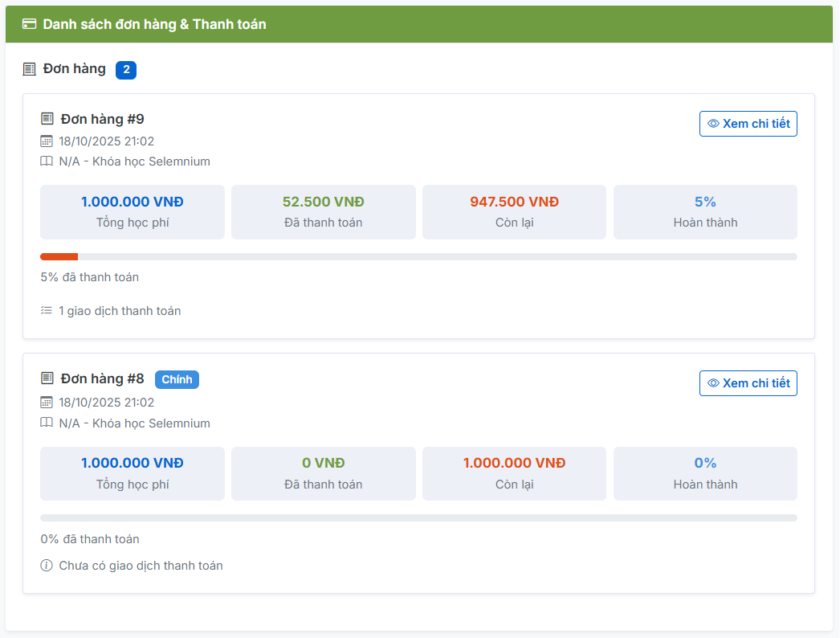
Task: Click the credit card icon in the header
Action: pos(30,24)
